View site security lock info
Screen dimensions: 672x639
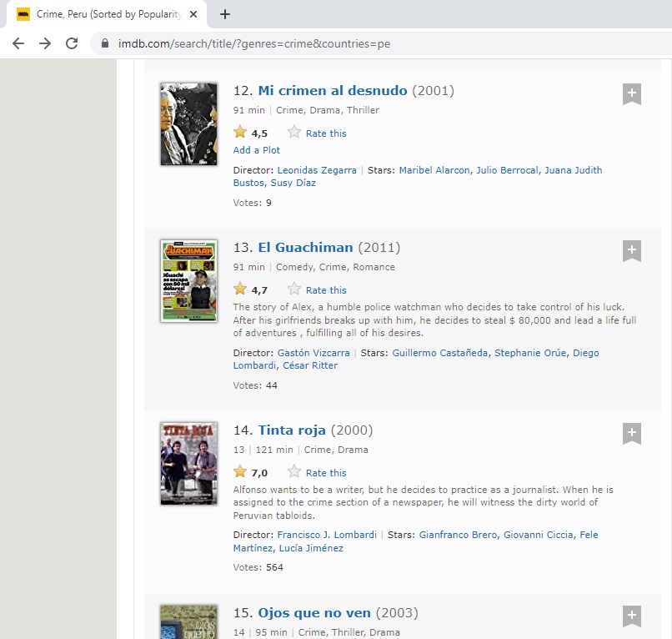pos(105,43)
